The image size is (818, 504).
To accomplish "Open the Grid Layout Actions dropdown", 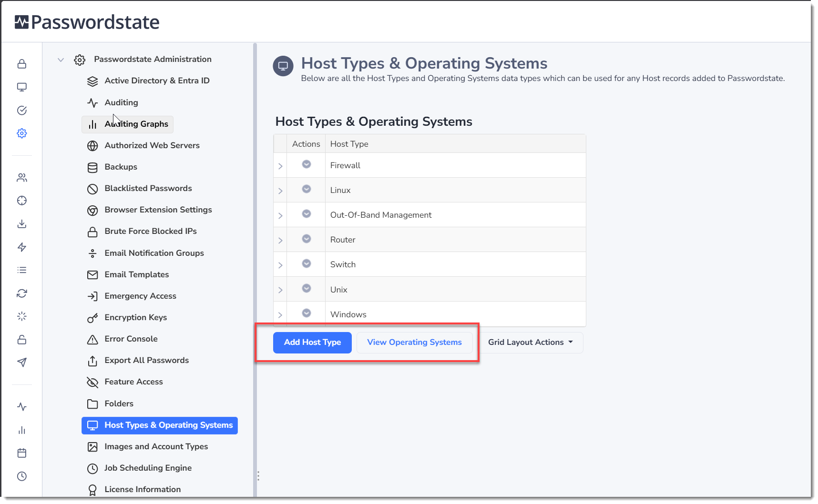I will click(x=530, y=343).
